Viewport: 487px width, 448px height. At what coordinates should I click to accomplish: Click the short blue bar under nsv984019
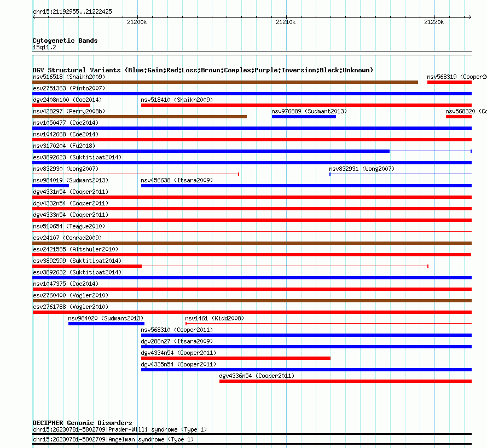51,186
